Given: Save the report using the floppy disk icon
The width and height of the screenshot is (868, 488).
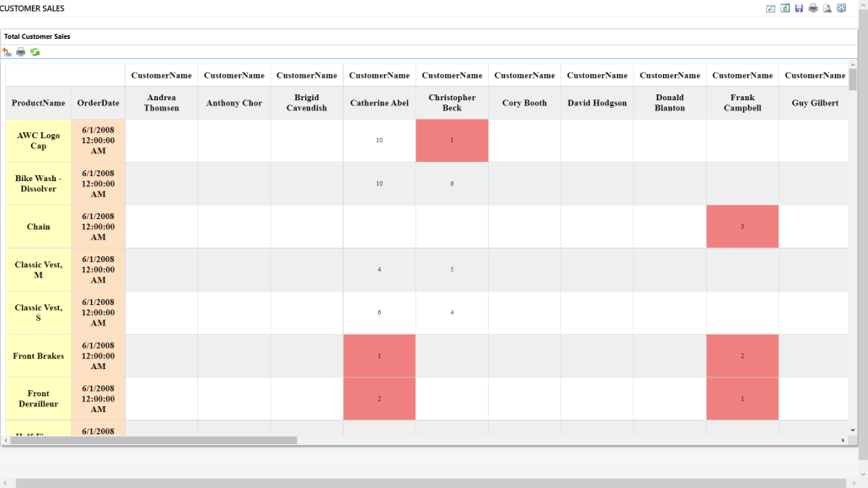Looking at the screenshot, I should pyautogui.click(x=799, y=8).
